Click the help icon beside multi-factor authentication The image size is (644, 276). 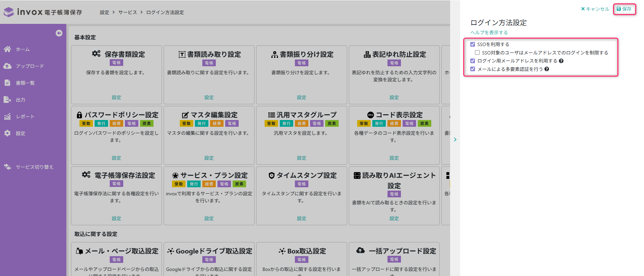[547, 69]
